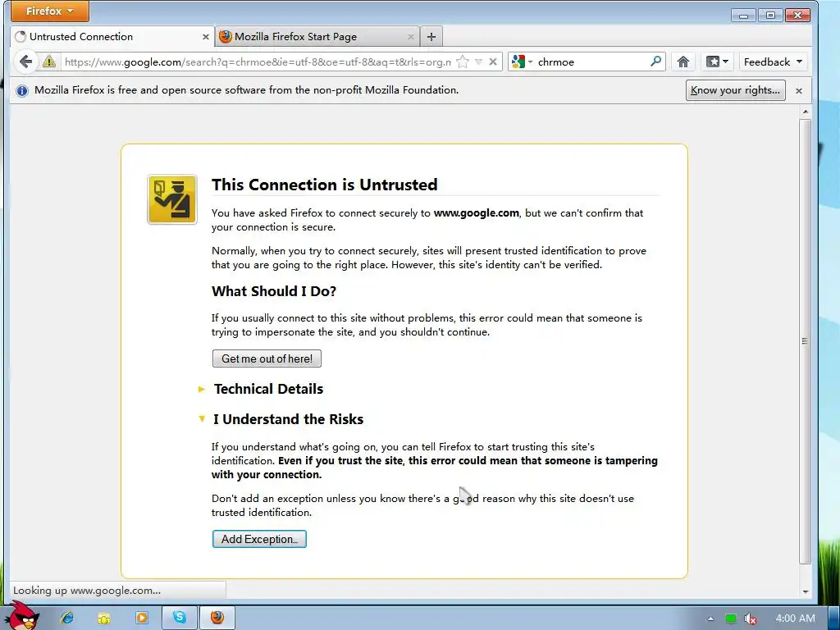Open Internet Explorer from the taskbar
This screenshot has width=840, height=630.
67,618
